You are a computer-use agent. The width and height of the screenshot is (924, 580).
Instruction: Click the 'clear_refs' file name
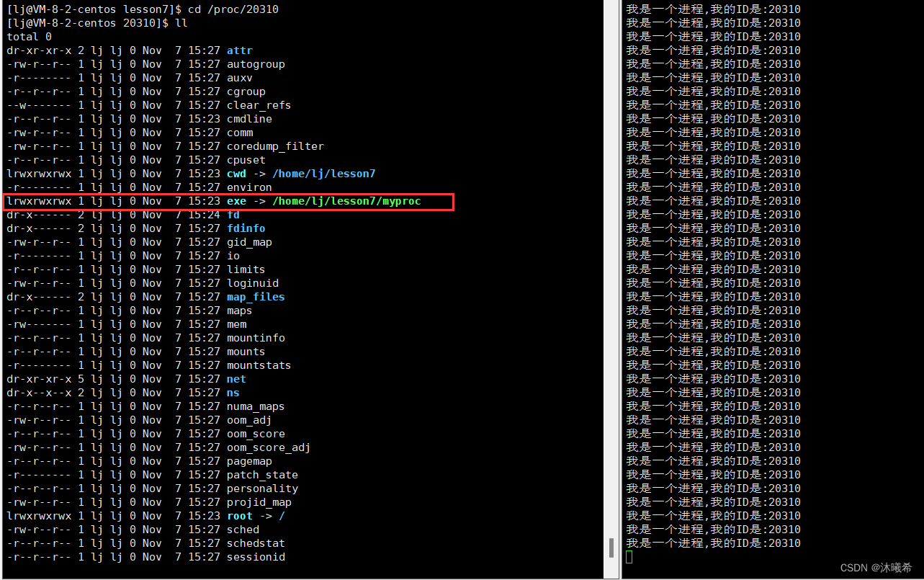click(259, 105)
